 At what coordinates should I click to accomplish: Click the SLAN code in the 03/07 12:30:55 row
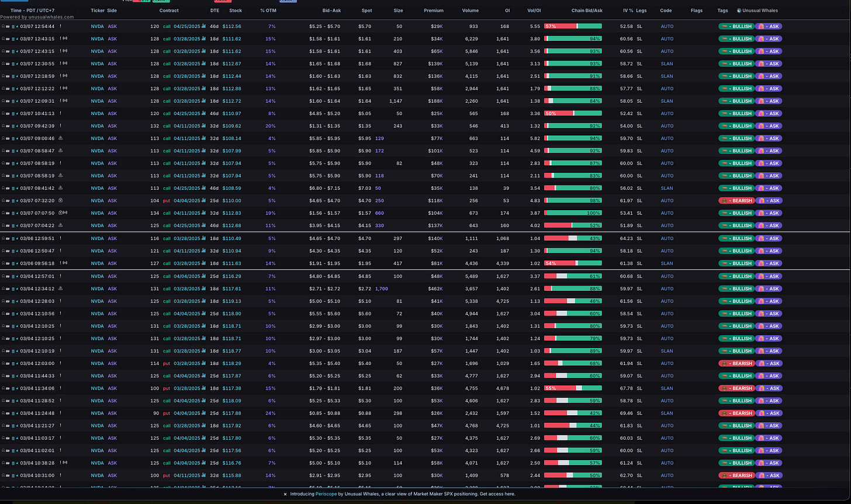[667, 64]
